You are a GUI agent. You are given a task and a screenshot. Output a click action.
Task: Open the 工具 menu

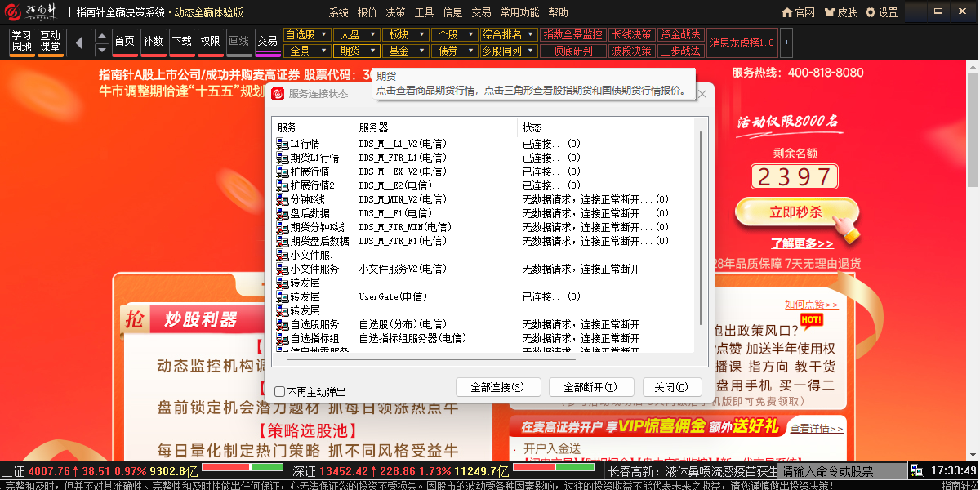[x=424, y=12]
